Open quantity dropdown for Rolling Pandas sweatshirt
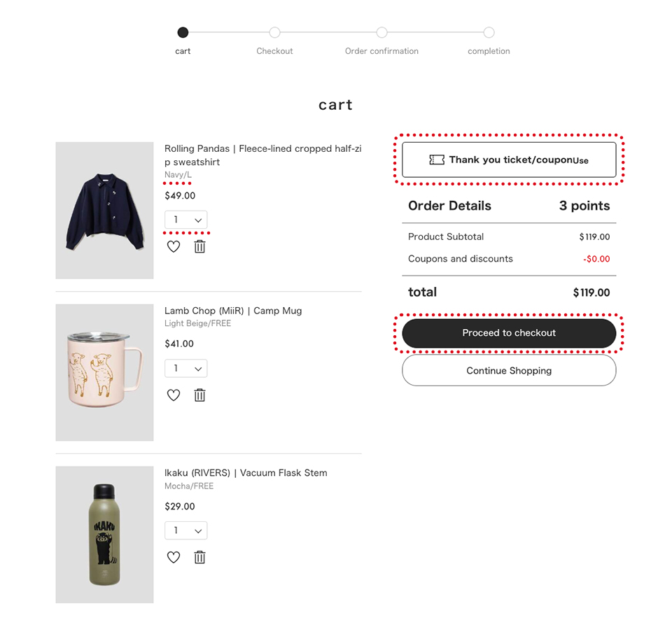 click(x=186, y=220)
